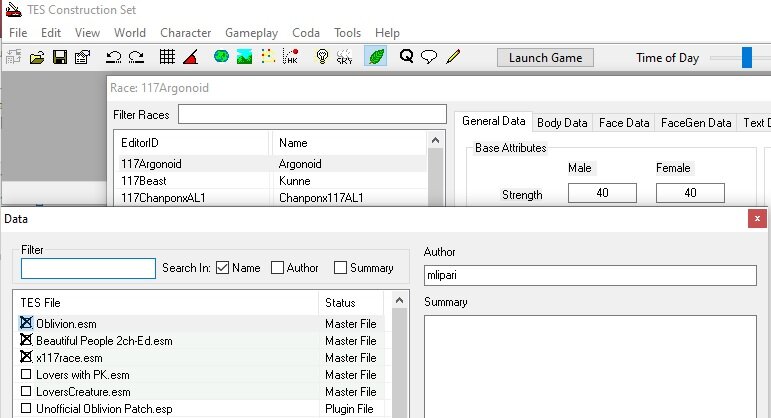The width and height of the screenshot is (771, 418).
Task: Click the version control icon in toolbar
Action: (13, 57)
